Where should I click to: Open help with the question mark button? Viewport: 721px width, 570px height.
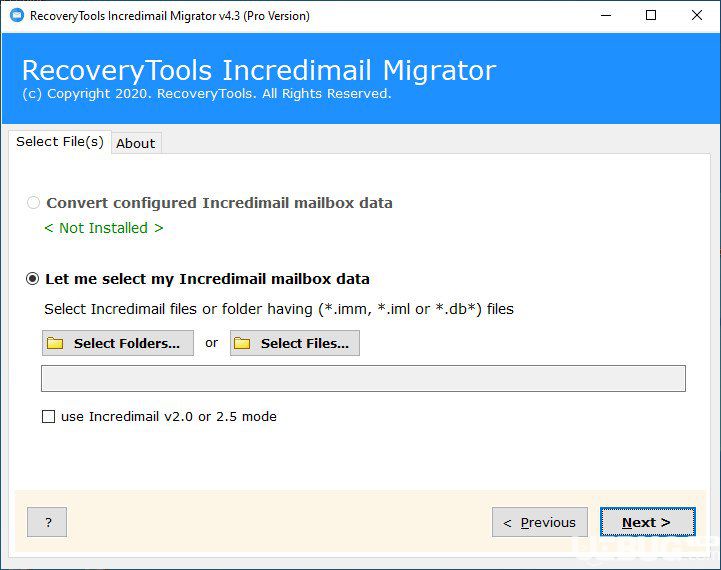coord(47,522)
